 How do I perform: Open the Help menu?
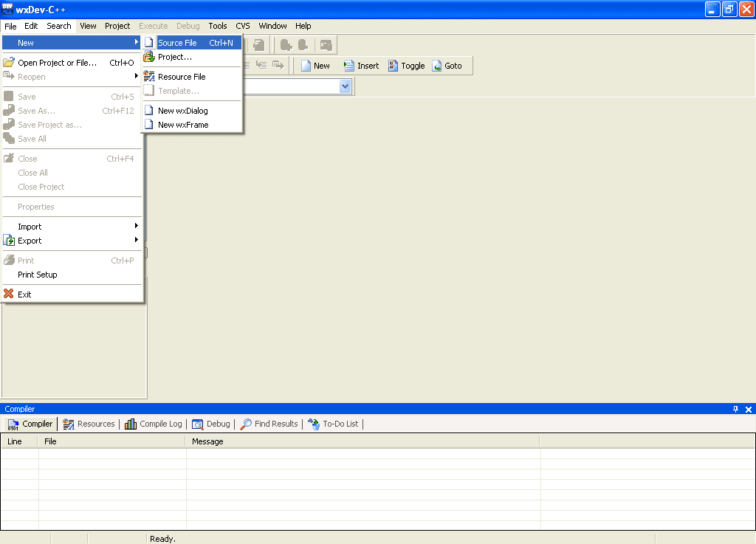[x=303, y=26]
